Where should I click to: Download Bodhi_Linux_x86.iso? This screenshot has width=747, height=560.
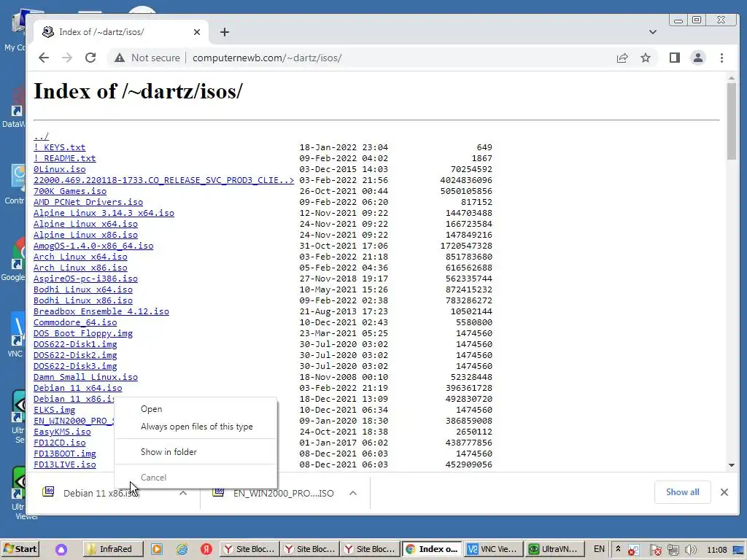[x=83, y=301]
